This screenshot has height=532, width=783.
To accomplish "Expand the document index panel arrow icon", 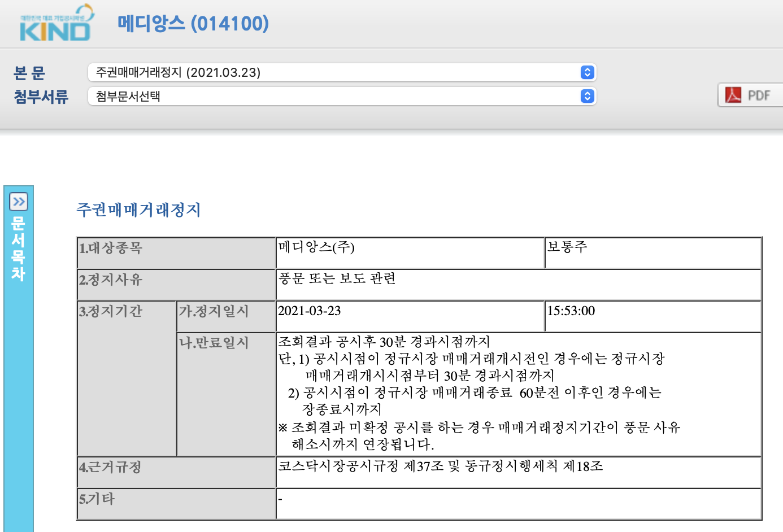I will [19, 202].
